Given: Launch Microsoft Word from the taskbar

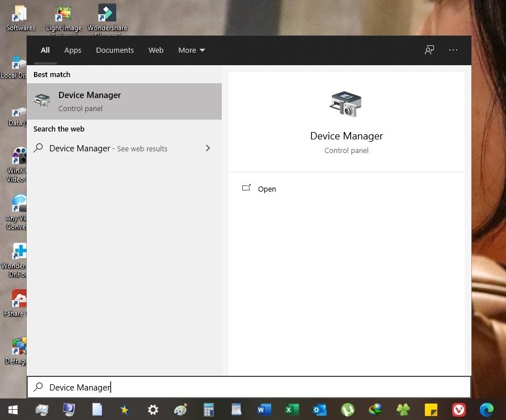Looking at the screenshot, I should (264, 409).
